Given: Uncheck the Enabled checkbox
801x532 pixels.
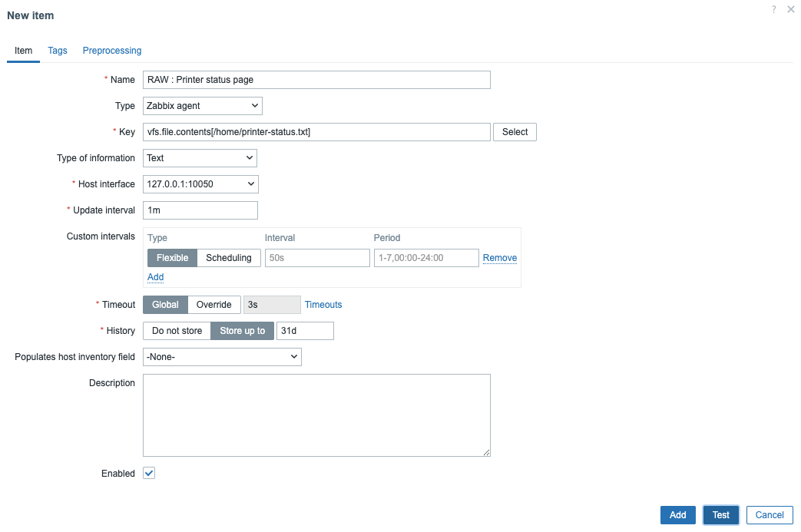Looking at the screenshot, I should click(x=150, y=474).
